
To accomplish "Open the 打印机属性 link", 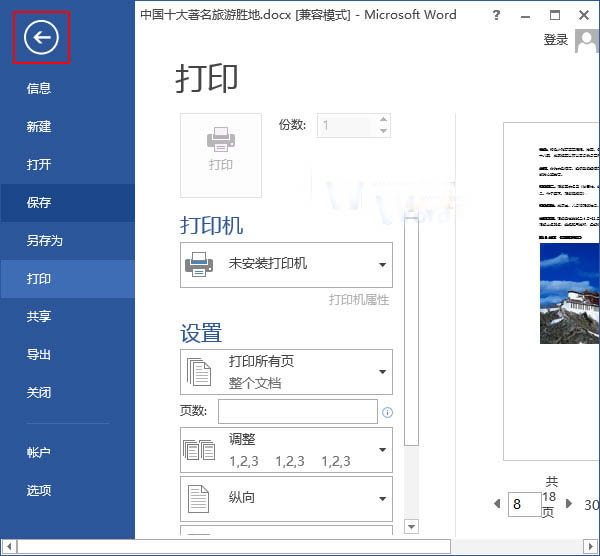I will (359, 300).
